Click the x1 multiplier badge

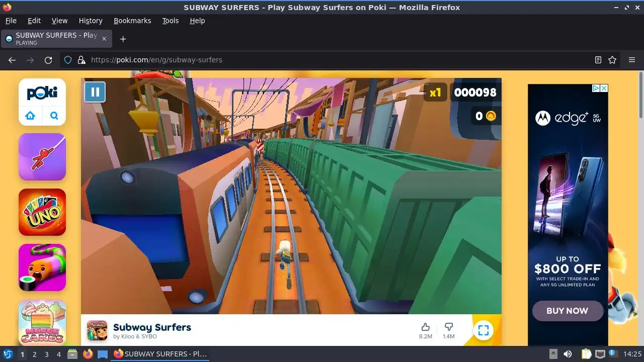[435, 93]
